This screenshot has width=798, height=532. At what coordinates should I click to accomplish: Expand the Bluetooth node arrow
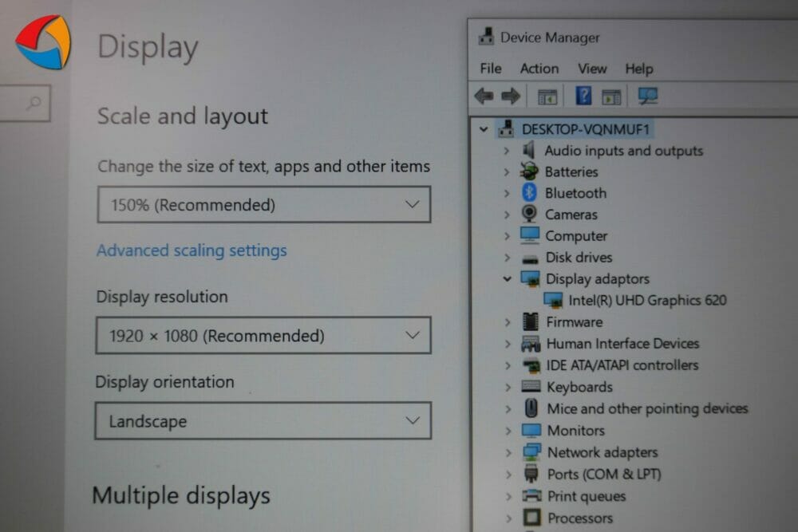coord(507,193)
